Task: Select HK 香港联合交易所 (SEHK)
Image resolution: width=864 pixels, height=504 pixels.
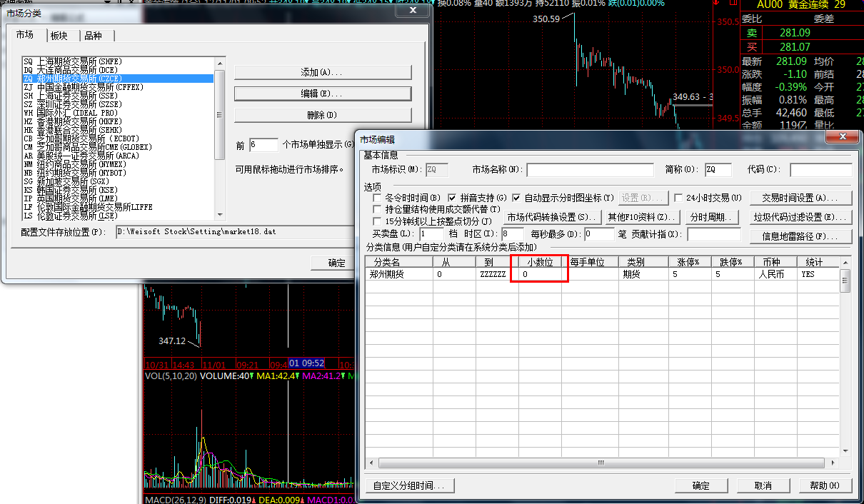Action: pos(118,130)
